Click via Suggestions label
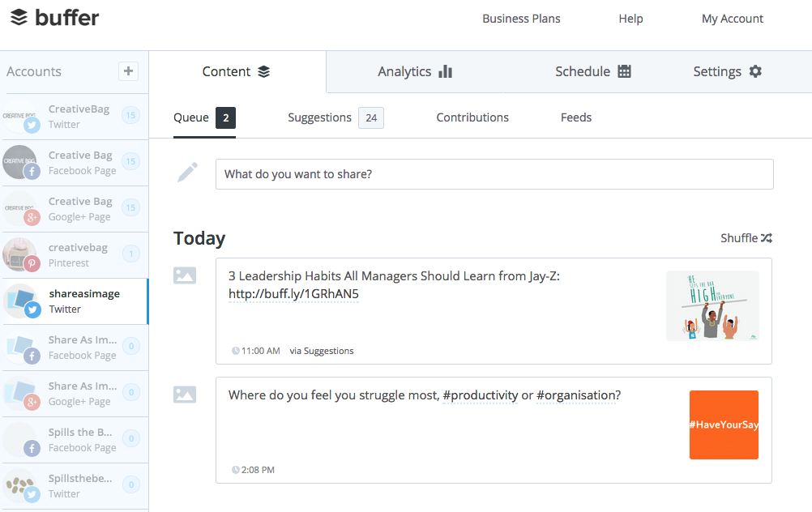 [322, 351]
